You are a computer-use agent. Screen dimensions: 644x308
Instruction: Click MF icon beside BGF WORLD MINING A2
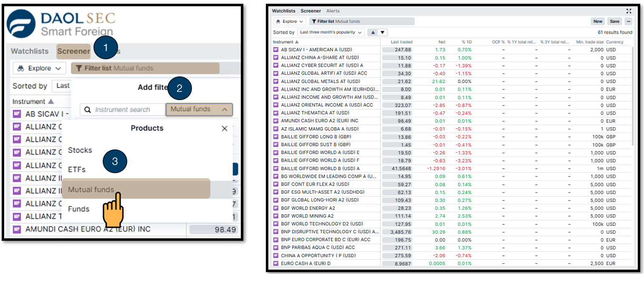275,216
